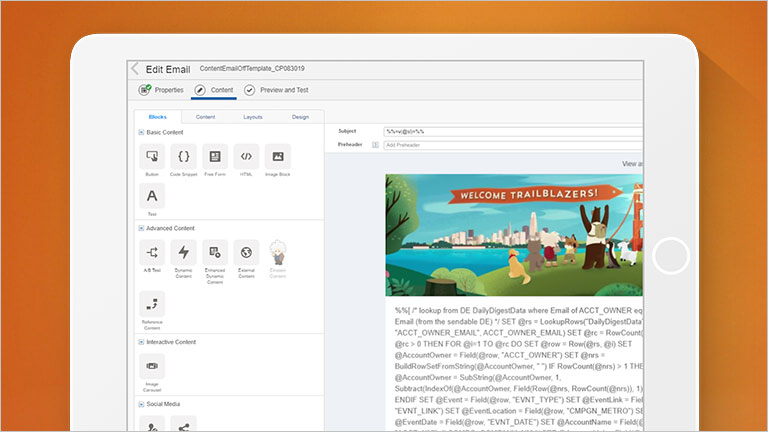Click the Basic Content section label
768x432 pixels.
165,132
